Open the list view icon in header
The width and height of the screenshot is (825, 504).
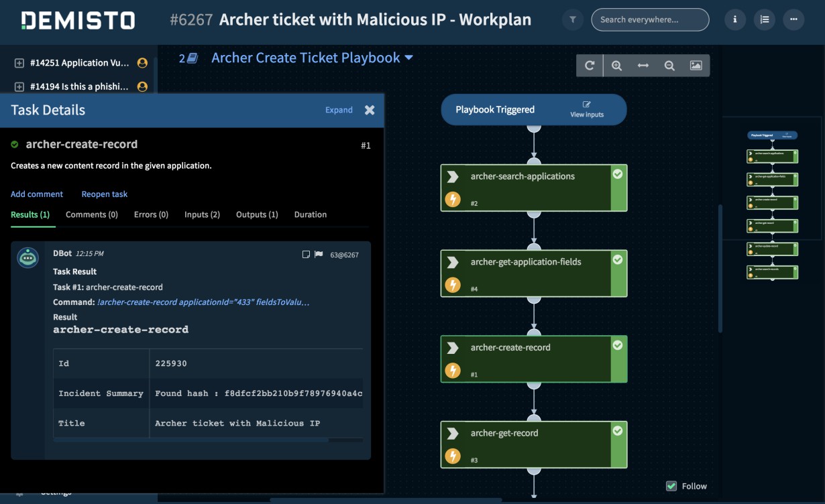tap(764, 20)
